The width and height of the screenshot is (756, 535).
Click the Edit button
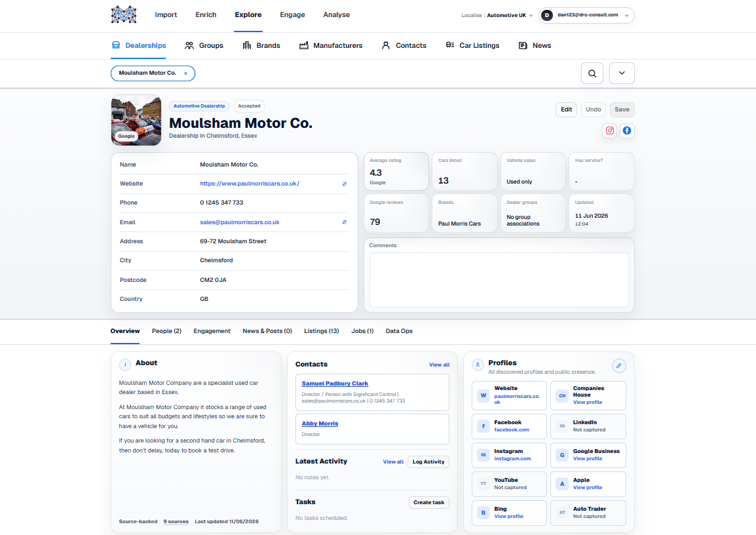pyautogui.click(x=567, y=109)
